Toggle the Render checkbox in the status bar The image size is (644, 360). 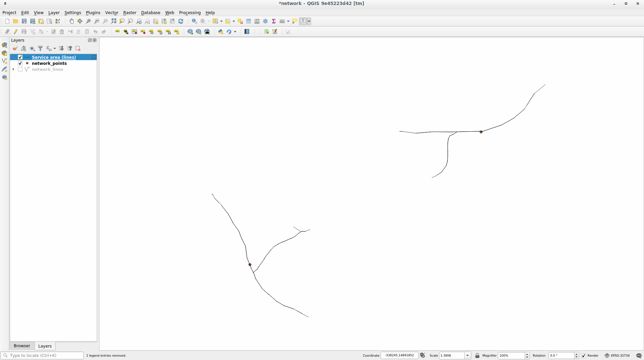[x=584, y=355]
